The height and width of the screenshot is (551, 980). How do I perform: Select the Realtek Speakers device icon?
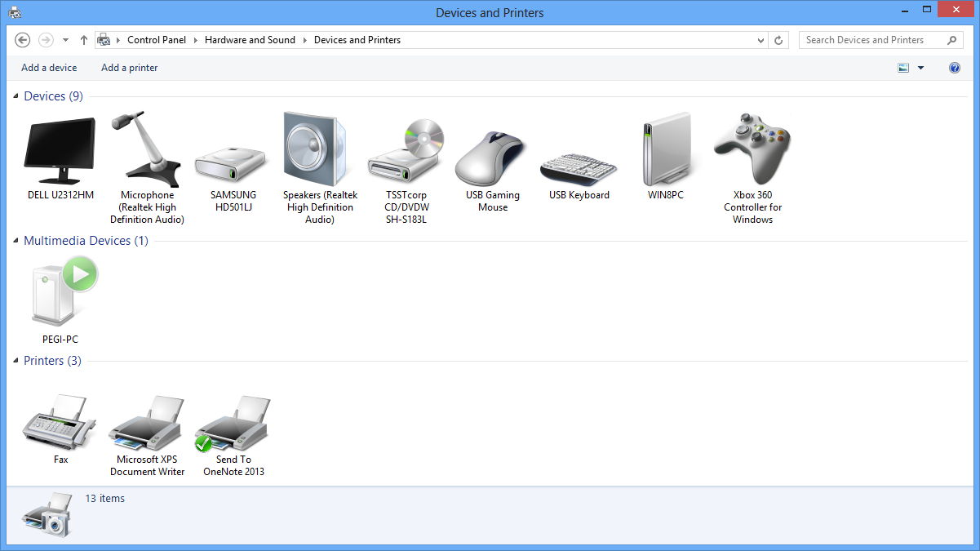point(315,149)
